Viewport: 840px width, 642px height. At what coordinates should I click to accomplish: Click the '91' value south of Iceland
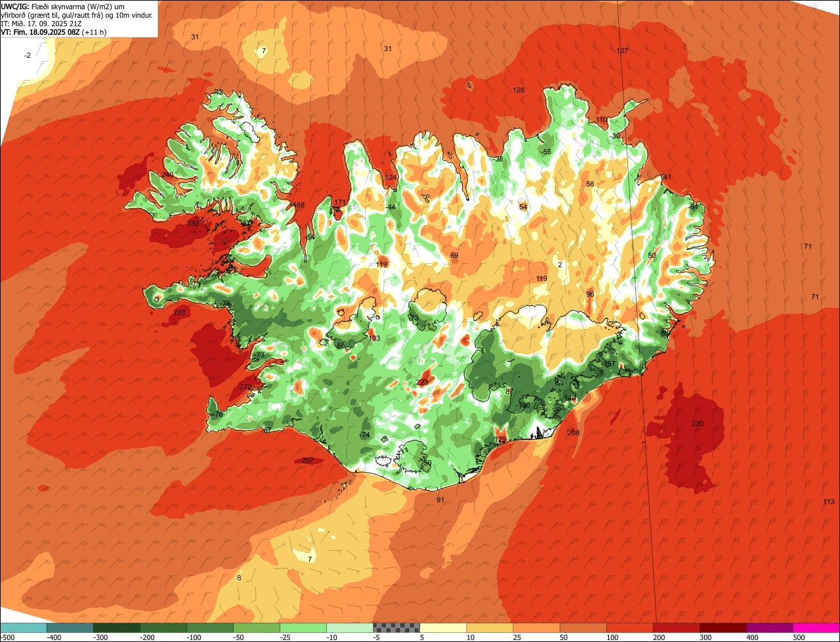[440, 500]
